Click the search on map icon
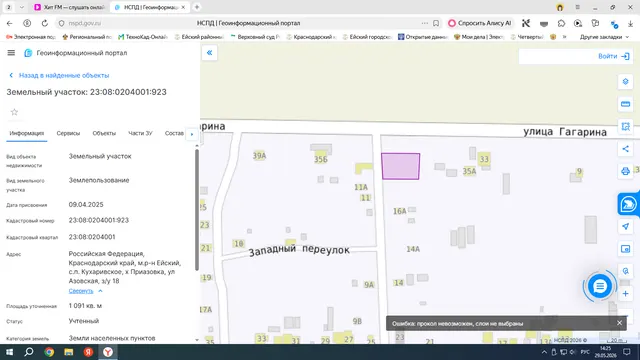The height and width of the screenshot is (360, 640). tap(625, 271)
